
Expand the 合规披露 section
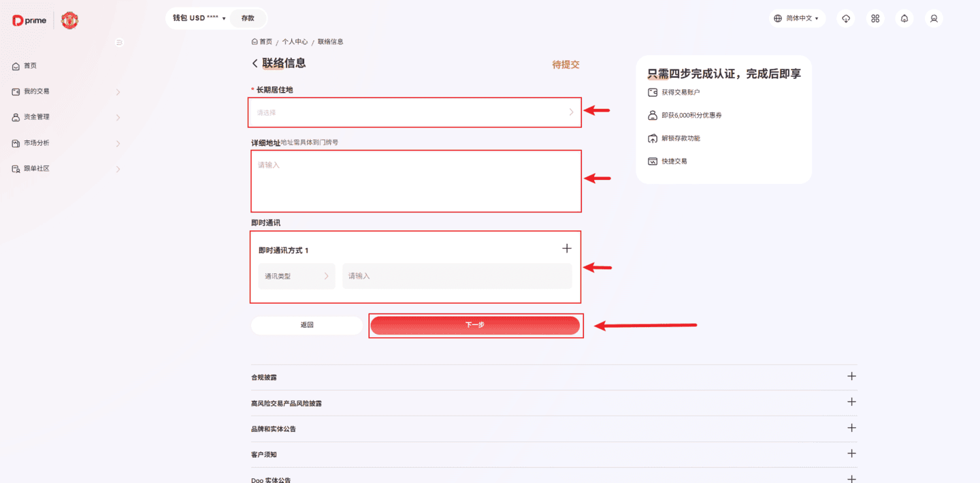pyautogui.click(x=851, y=377)
